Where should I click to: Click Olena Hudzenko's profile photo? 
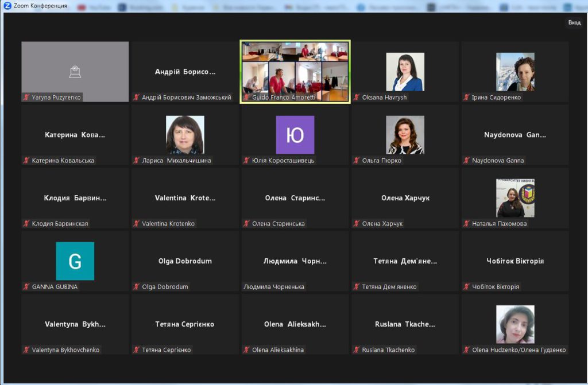[x=515, y=324]
